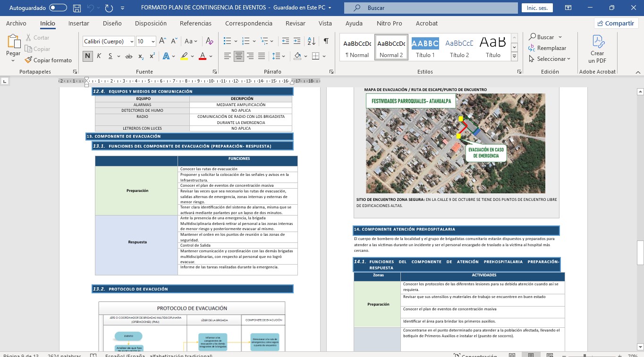Image resolution: width=644 pixels, height=357 pixels.
Task: Toggle the AutoSave switch
Action: [58, 8]
